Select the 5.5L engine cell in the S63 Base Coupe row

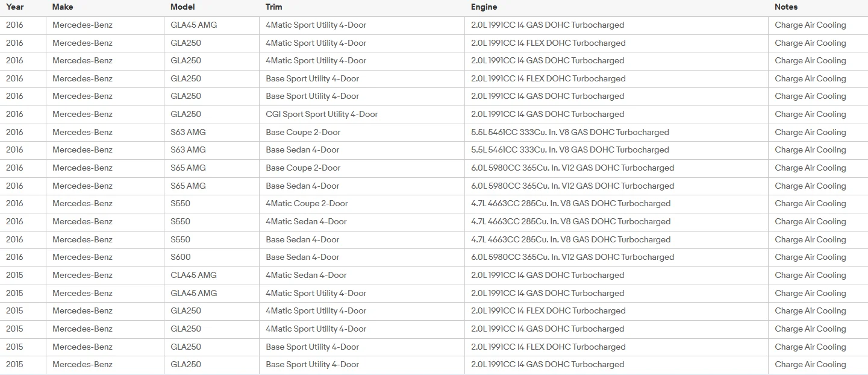(x=570, y=132)
